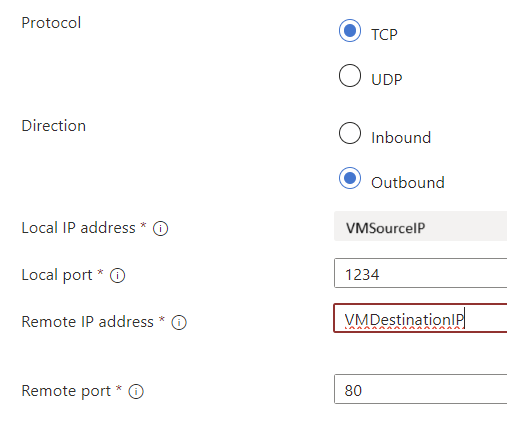507x430 pixels.
Task: Click the Local port label text
Action: 57,276
